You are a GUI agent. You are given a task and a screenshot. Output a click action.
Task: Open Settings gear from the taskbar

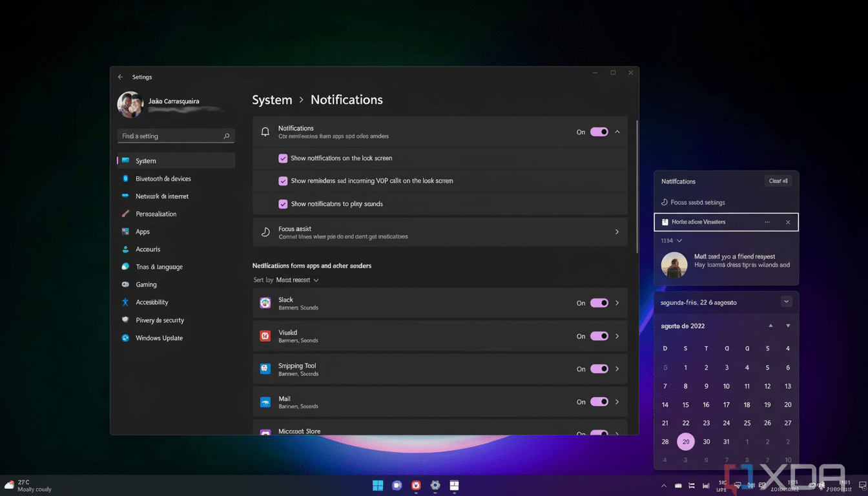tap(435, 485)
